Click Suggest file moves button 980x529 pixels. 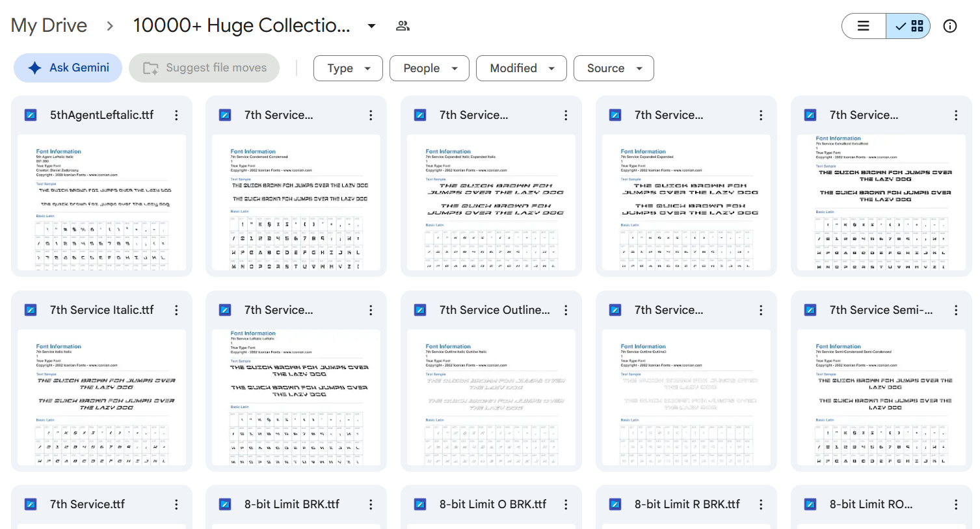click(x=204, y=68)
